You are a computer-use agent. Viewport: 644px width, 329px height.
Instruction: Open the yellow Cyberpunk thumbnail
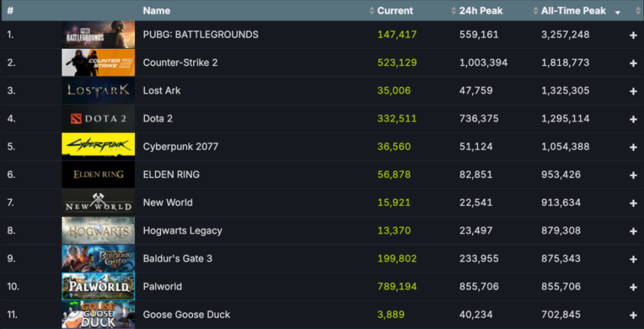(x=98, y=147)
